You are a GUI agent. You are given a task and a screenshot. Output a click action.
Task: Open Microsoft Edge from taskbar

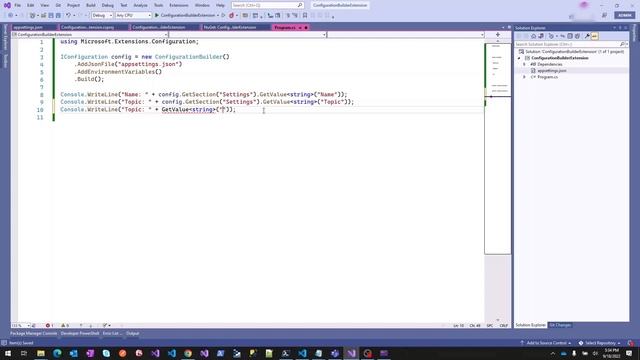[57, 353]
